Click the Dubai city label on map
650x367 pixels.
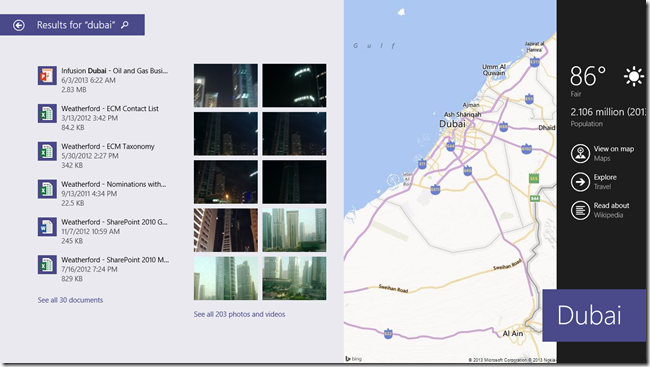click(452, 124)
